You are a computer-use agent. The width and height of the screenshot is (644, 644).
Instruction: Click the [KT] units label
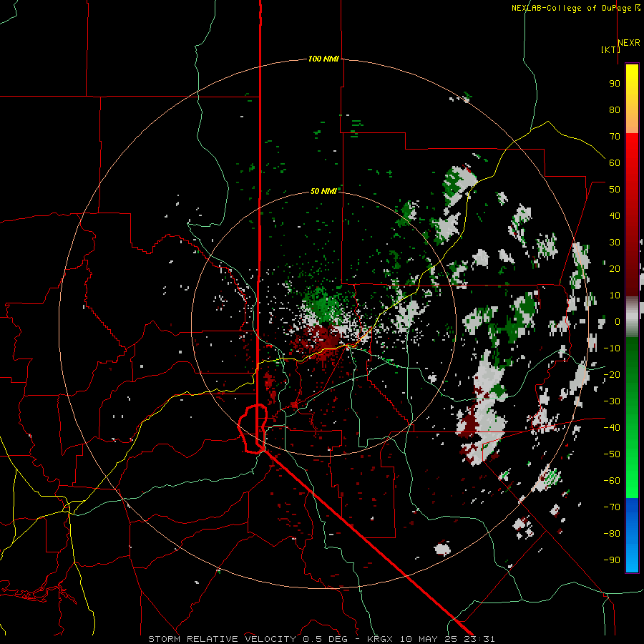tap(611, 49)
